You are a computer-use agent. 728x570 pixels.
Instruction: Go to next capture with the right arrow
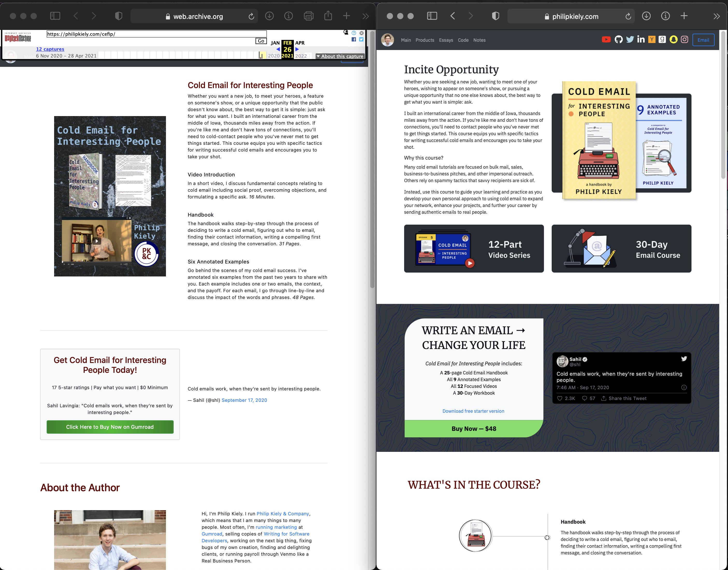pyautogui.click(x=297, y=49)
